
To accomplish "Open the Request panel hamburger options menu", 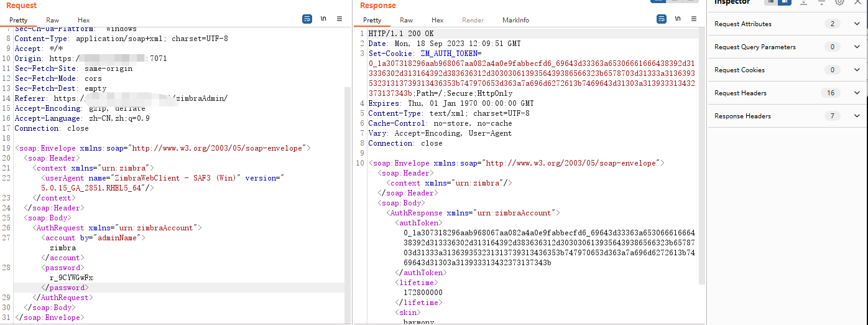I will [x=339, y=19].
